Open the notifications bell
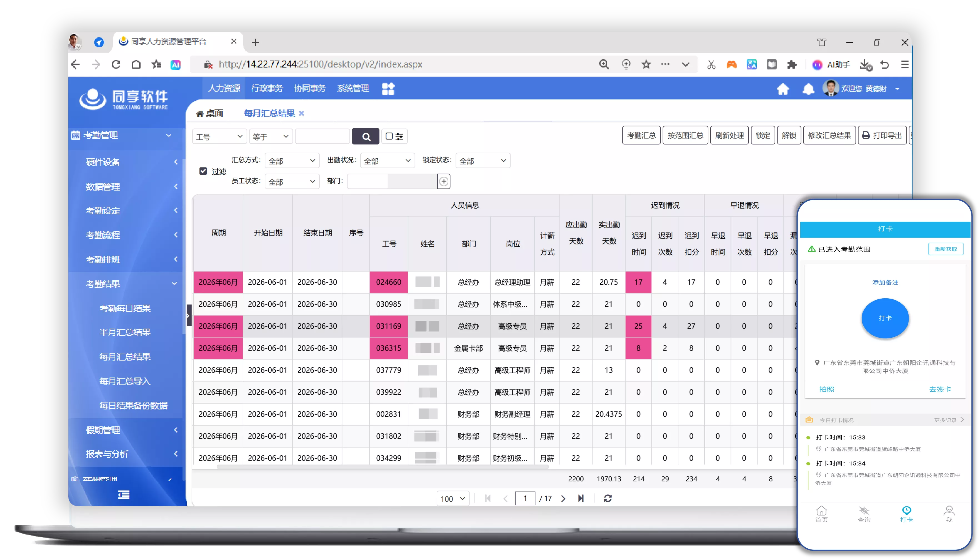 (x=808, y=89)
